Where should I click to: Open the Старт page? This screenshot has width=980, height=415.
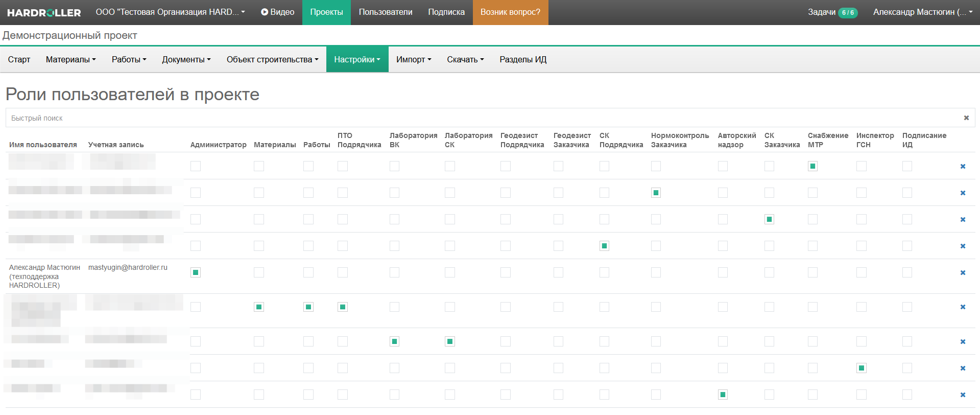(x=19, y=59)
